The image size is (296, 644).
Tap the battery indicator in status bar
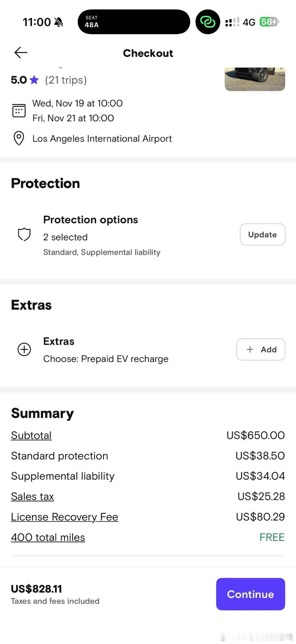coord(269,22)
